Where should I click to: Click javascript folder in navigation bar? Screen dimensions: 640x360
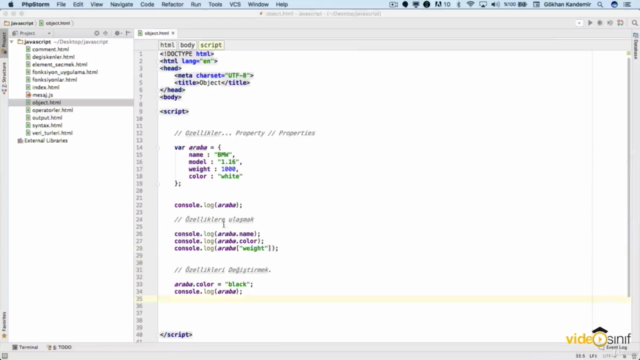point(19,23)
